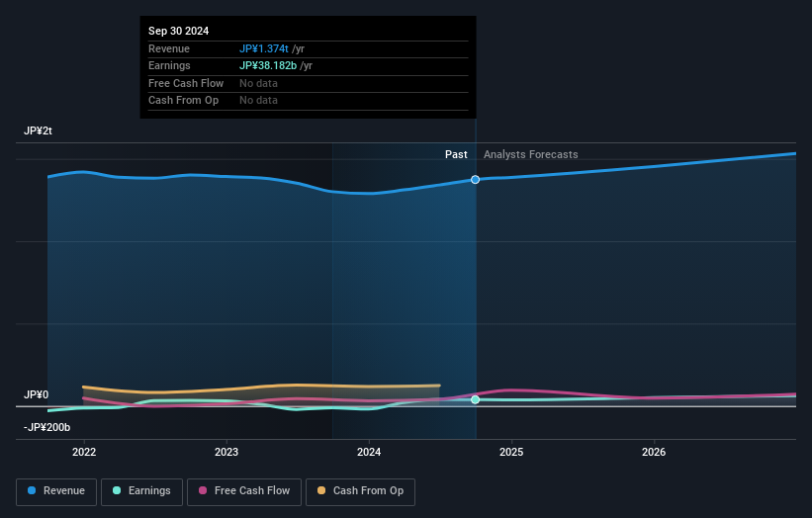Viewport: 812px width, 518px height.
Task: Click the Cash From Op row label in tooltip
Action: (183, 101)
